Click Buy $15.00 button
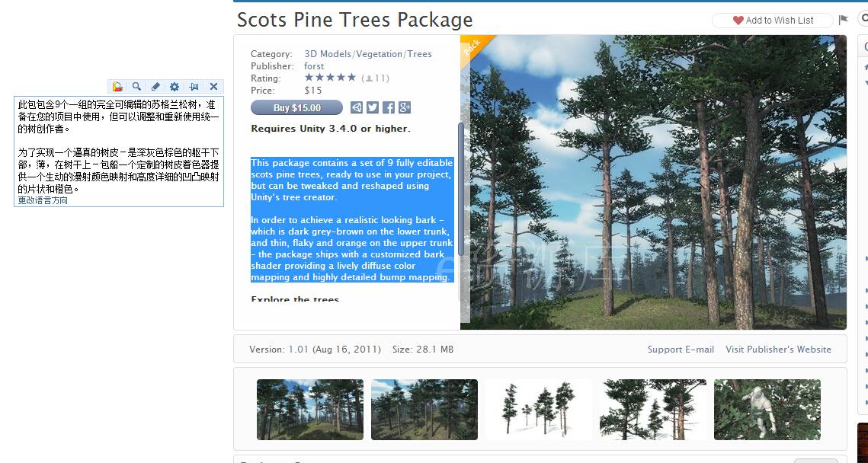This screenshot has height=463, width=868. 296,107
